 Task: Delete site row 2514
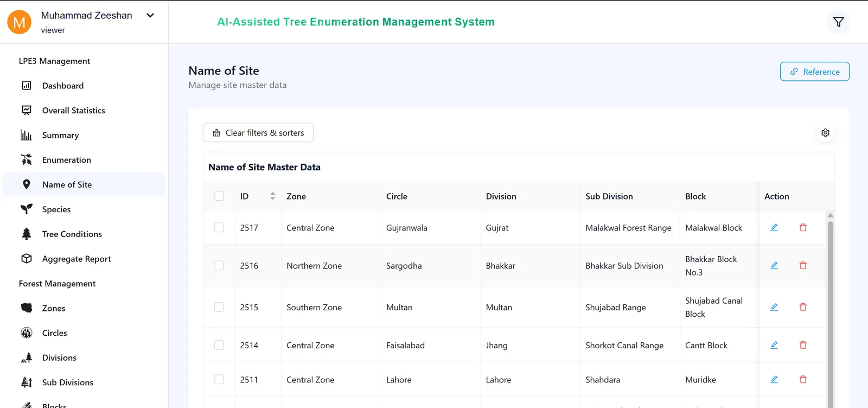point(803,345)
